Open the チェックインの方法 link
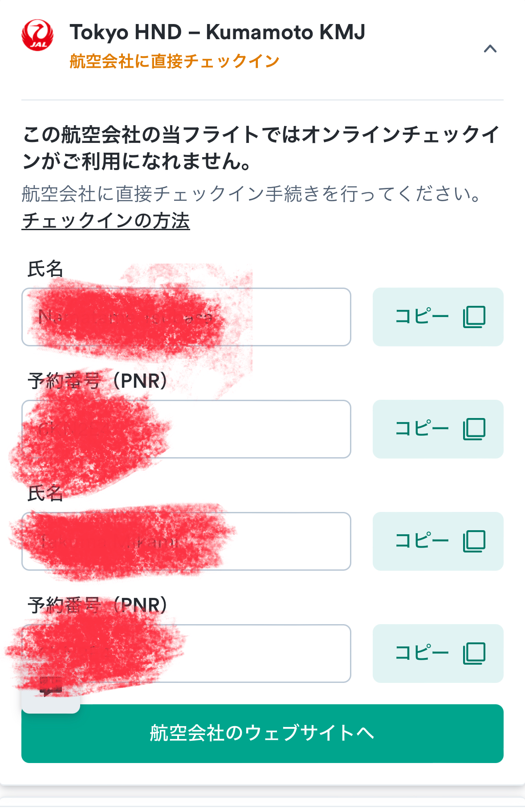 [106, 221]
